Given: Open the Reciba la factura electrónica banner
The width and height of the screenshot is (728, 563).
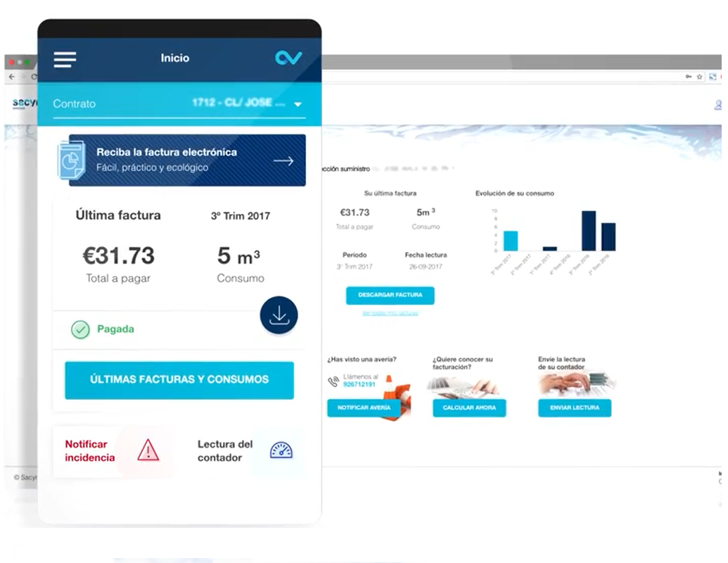Looking at the screenshot, I should click(187, 160).
